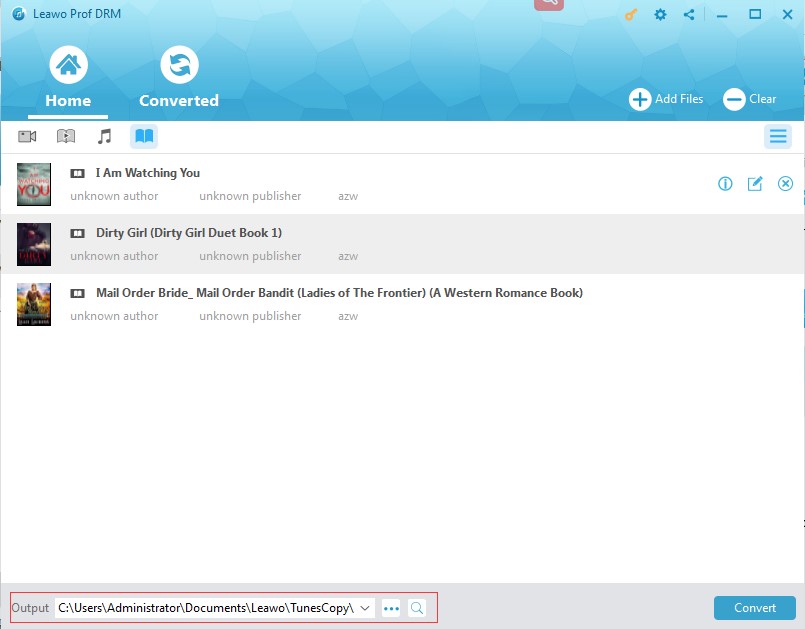
Task: Select I Am Watching You title
Action: [x=148, y=173]
